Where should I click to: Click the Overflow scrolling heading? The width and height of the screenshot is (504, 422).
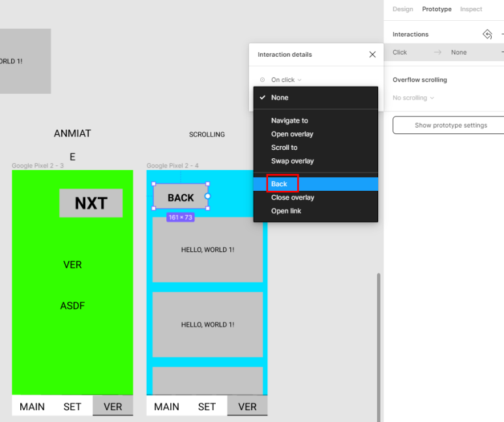point(419,79)
